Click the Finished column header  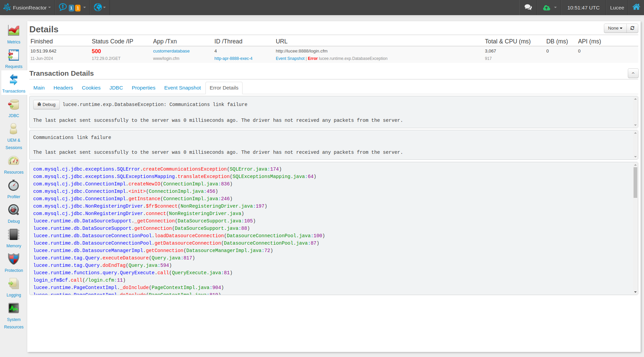pos(42,41)
